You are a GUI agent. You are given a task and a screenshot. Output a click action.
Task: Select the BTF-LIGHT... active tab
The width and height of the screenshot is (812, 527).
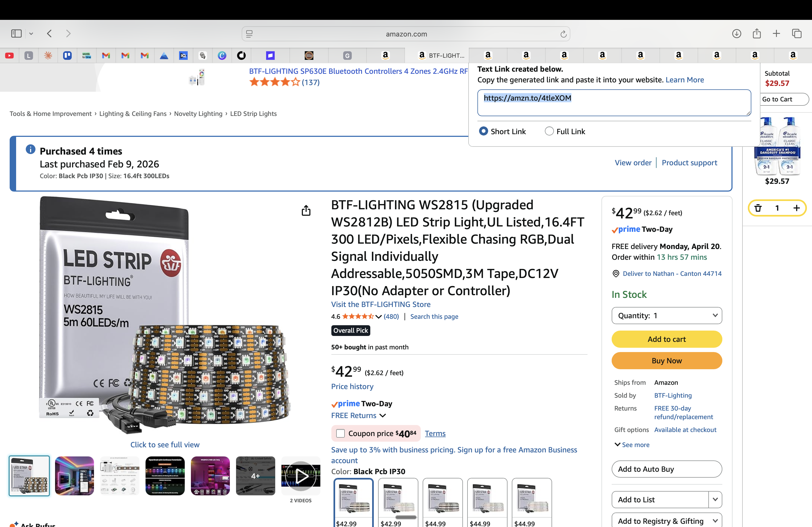(x=437, y=56)
